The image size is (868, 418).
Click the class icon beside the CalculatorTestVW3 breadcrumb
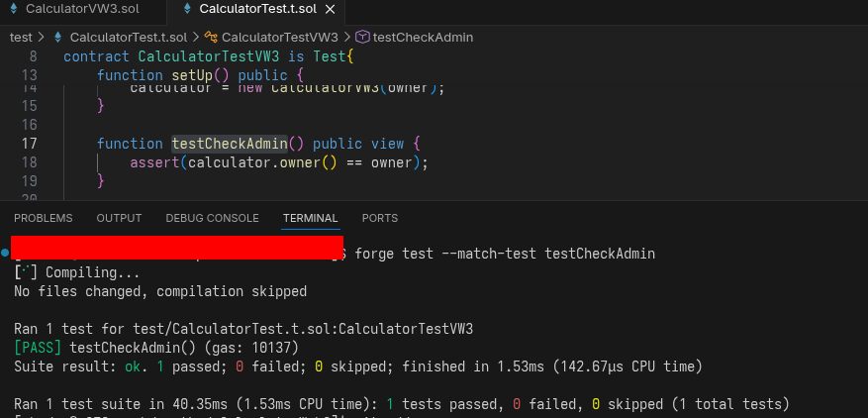coord(211,37)
